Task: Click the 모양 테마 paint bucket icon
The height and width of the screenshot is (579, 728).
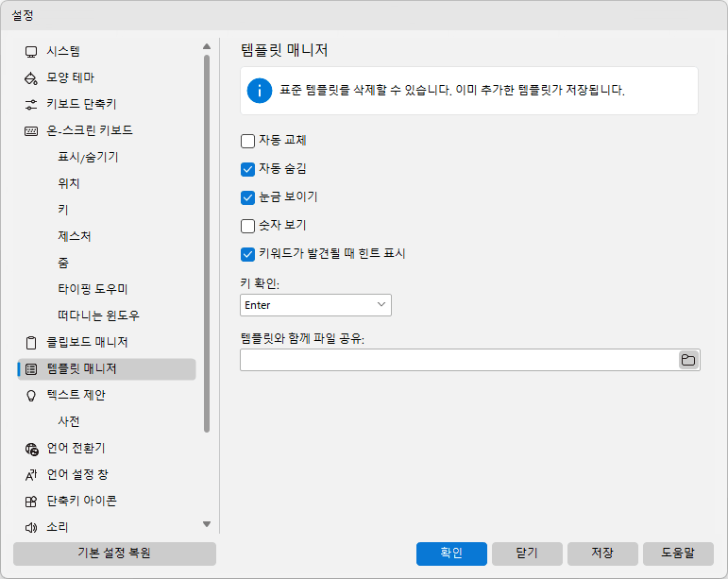Action: click(x=31, y=78)
